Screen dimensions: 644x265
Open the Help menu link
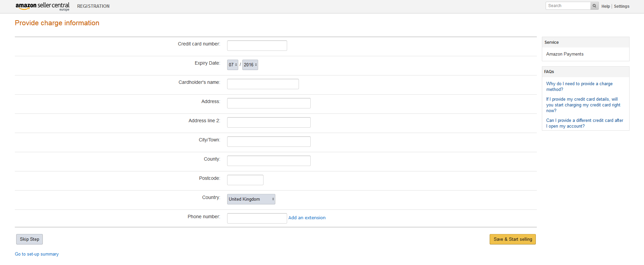tap(606, 6)
